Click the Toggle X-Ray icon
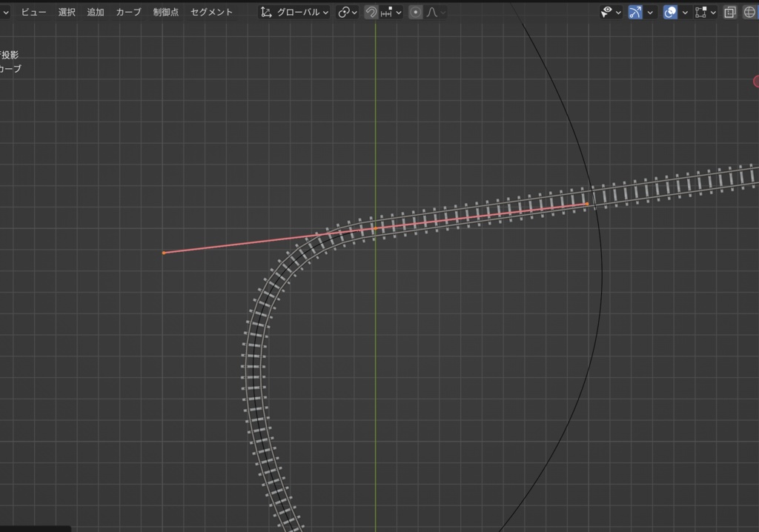 [x=729, y=12]
